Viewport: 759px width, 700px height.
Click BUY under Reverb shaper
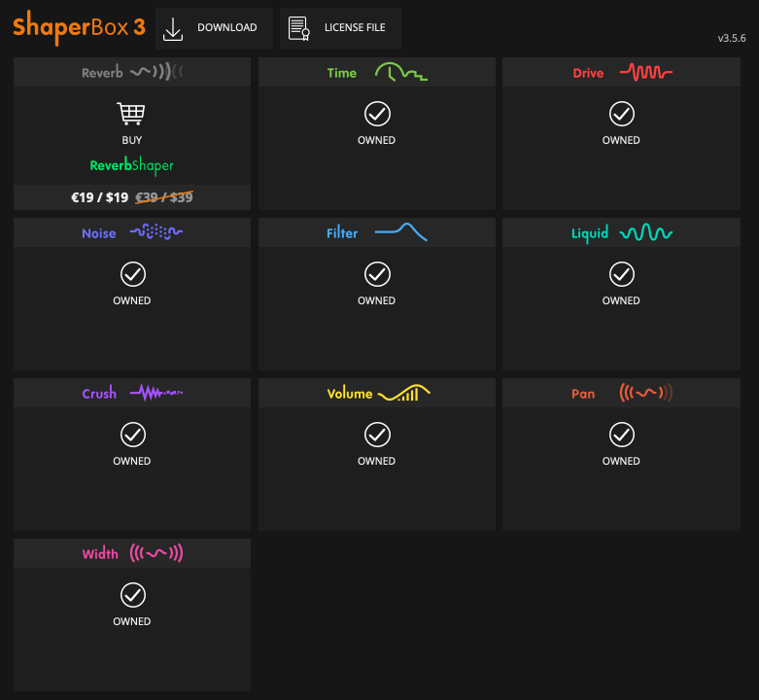point(131,140)
